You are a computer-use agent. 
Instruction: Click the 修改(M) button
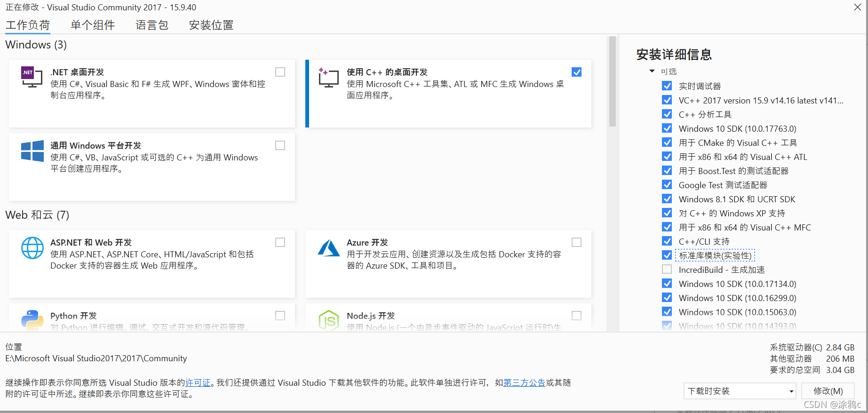[x=828, y=391]
